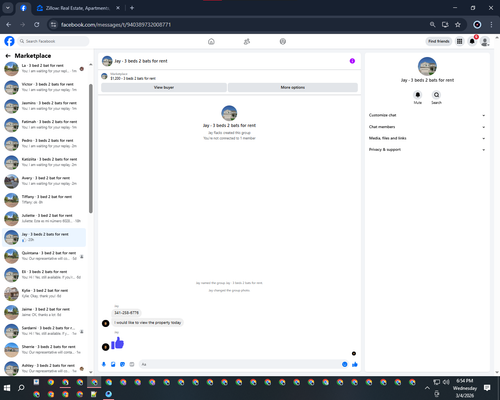
Task: Show hidden system tray icons
Action: (x=427, y=388)
